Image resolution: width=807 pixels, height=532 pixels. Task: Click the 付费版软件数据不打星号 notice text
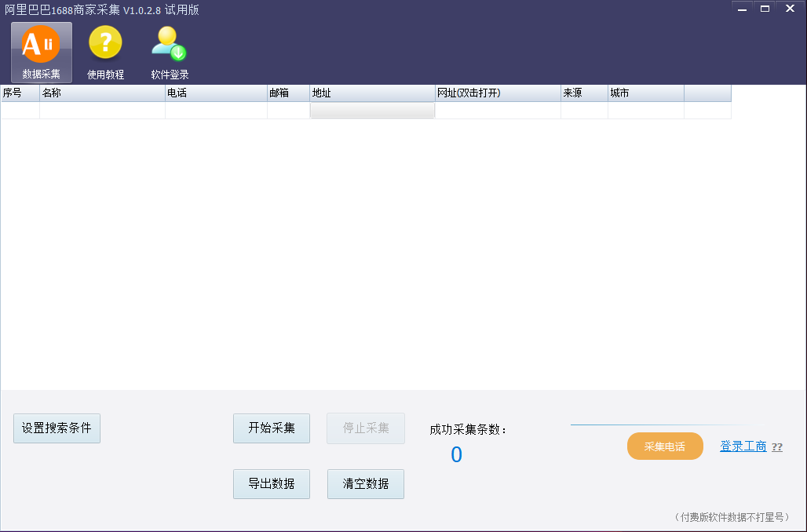click(x=732, y=517)
